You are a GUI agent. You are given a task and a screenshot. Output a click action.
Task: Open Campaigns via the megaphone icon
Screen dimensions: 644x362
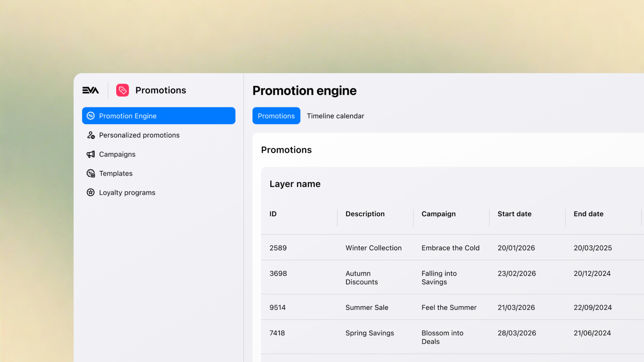point(91,154)
